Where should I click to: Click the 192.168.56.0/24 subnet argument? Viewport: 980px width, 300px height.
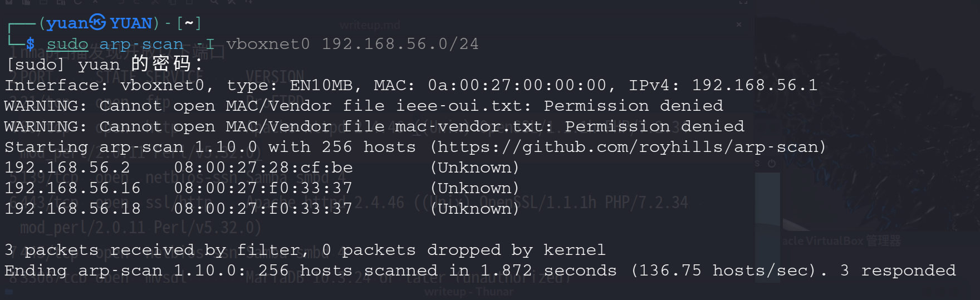coord(400,44)
